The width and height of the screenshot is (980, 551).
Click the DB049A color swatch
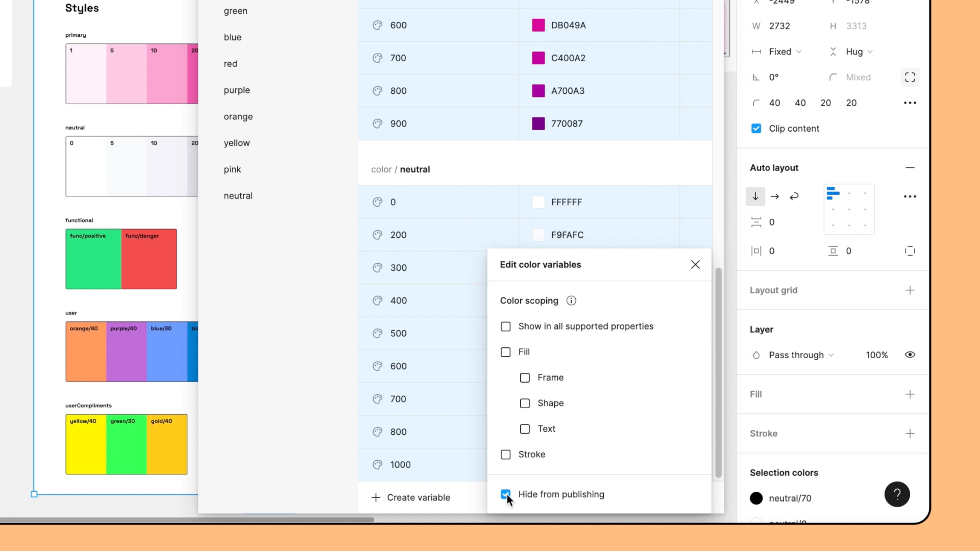click(x=538, y=25)
